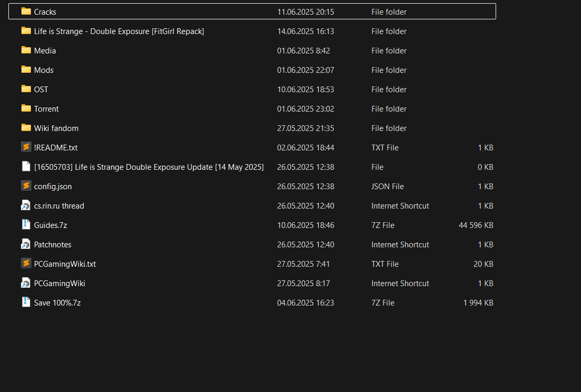Image resolution: width=581 pixels, height=392 pixels.
Task: Select the Wiki fandom folder icon
Action: [x=26, y=128]
